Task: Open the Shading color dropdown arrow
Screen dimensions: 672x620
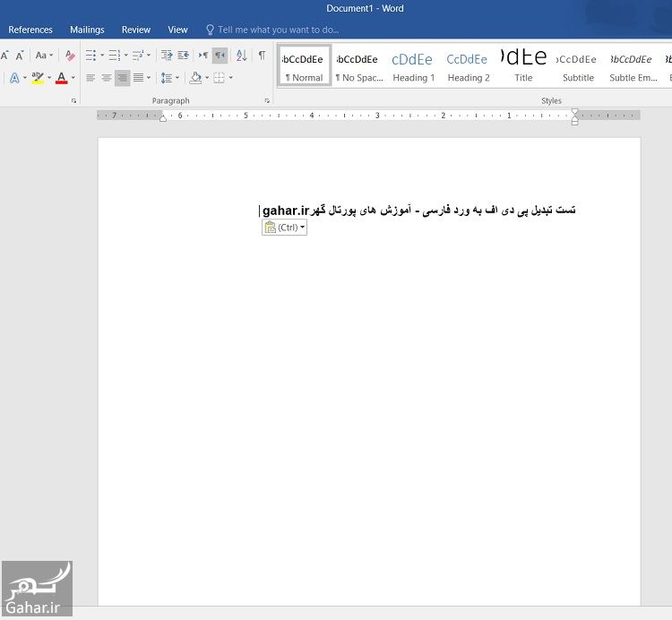Action: [x=207, y=78]
